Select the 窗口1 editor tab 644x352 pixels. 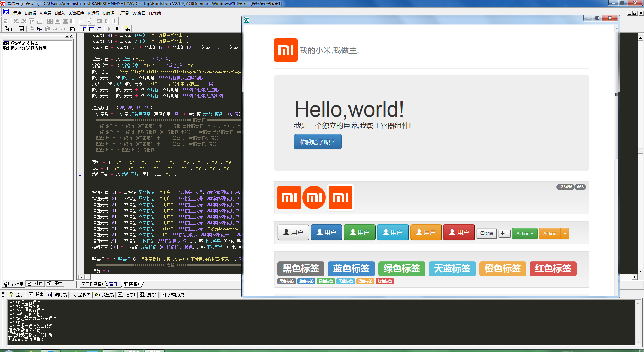[x=114, y=284]
